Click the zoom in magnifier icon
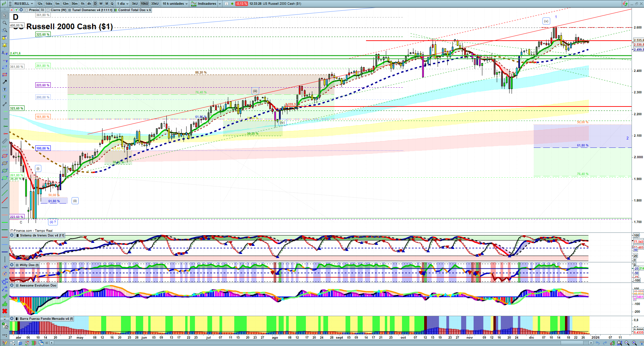Screen dimensions: 644x346 pyautogui.click(x=634, y=343)
